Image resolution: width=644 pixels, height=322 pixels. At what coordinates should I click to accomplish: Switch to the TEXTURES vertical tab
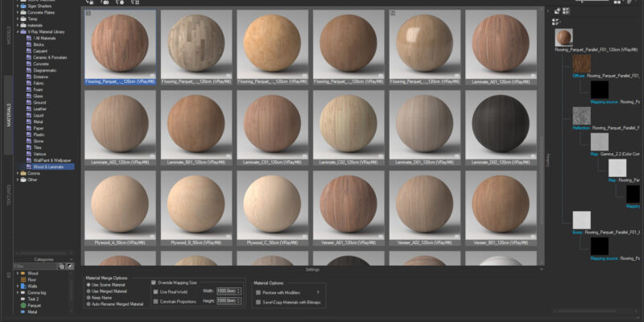tap(9, 195)
